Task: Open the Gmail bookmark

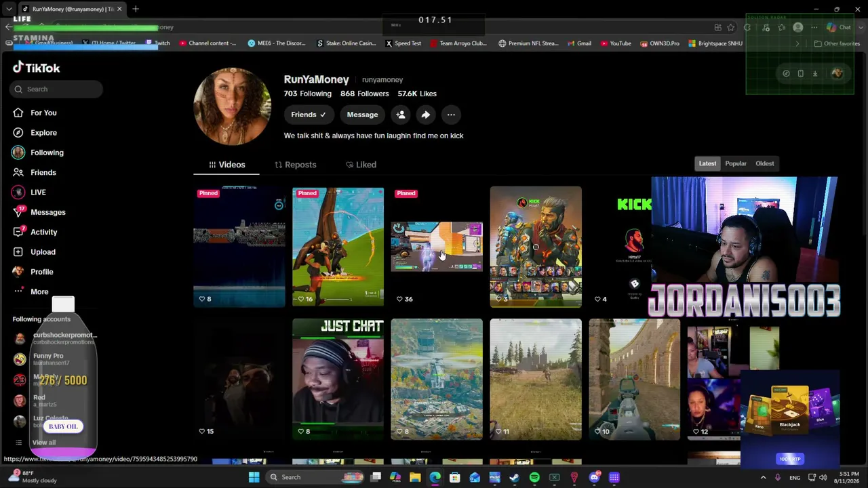Action: click(579, 43)
